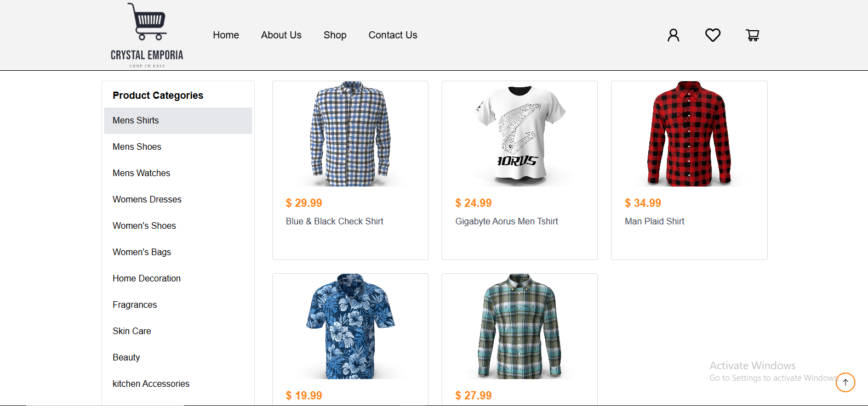The width and height of the screenshot is (868, 406).
Task: Select the Mens Shirts category
Action: click(178, 121)
